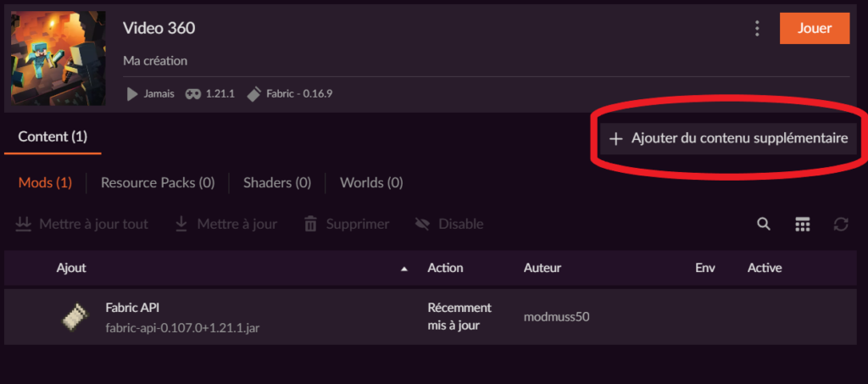The height and width of the screenshot is (384, 868).
Task: Click the last played play icon
Action: pyautogui.click(x=132, y=93)
